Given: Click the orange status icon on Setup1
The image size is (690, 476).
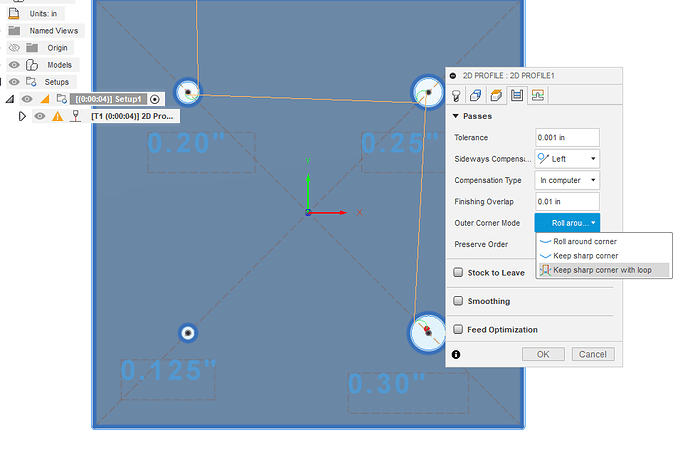Looking at the screenshot, I should pyautogui.click(x=45, y=99).
